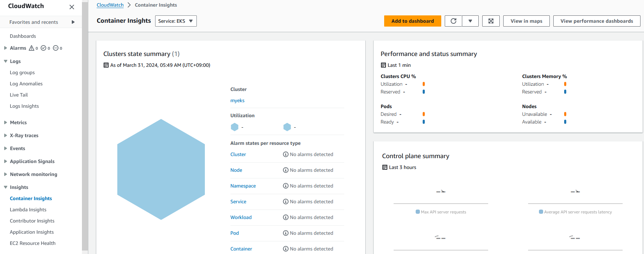Click Pods Desired orange indicator

click(x=424, y=114)
